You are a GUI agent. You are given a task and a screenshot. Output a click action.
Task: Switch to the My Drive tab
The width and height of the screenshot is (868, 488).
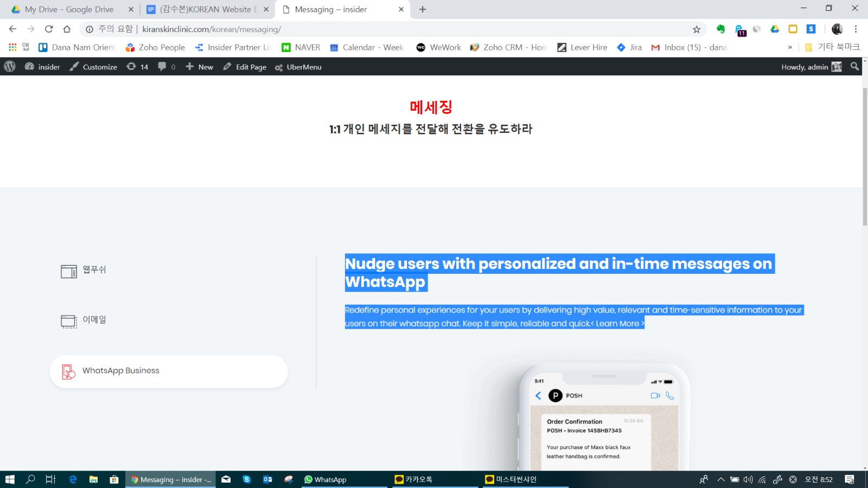click(x=69, y=9)
